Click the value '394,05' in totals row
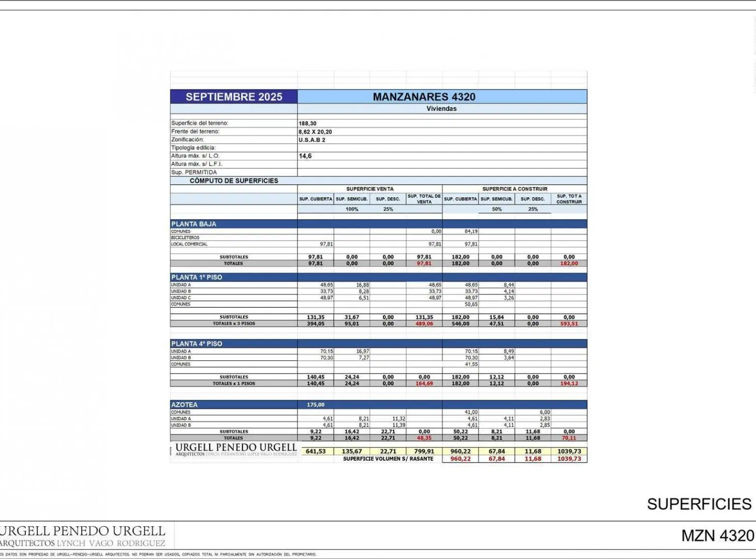This screenshot has width=756, height=559. [x=316, y=324]
